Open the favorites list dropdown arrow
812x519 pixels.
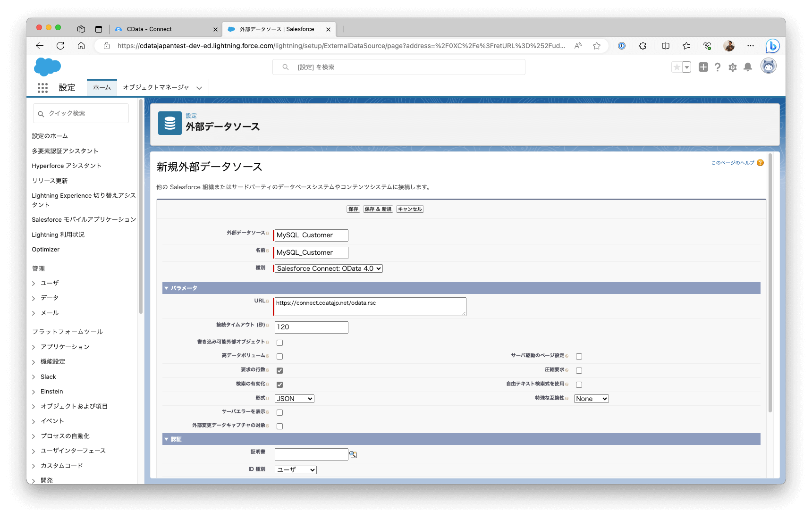[x=687, y=67]
